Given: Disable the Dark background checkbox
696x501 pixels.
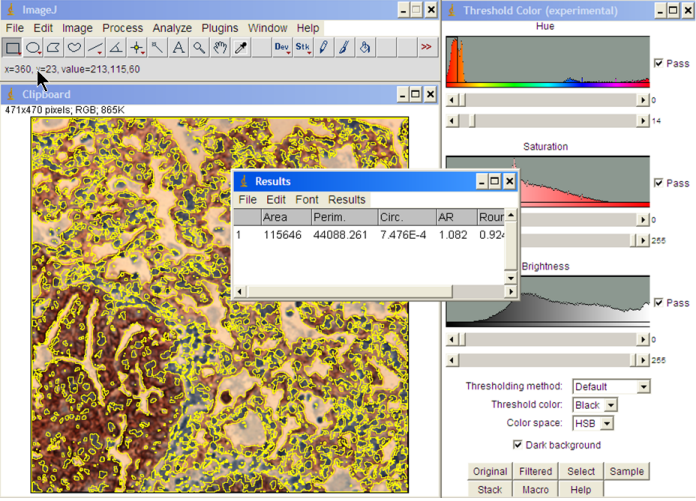Looking at the screenshot, I should [518, 445].
